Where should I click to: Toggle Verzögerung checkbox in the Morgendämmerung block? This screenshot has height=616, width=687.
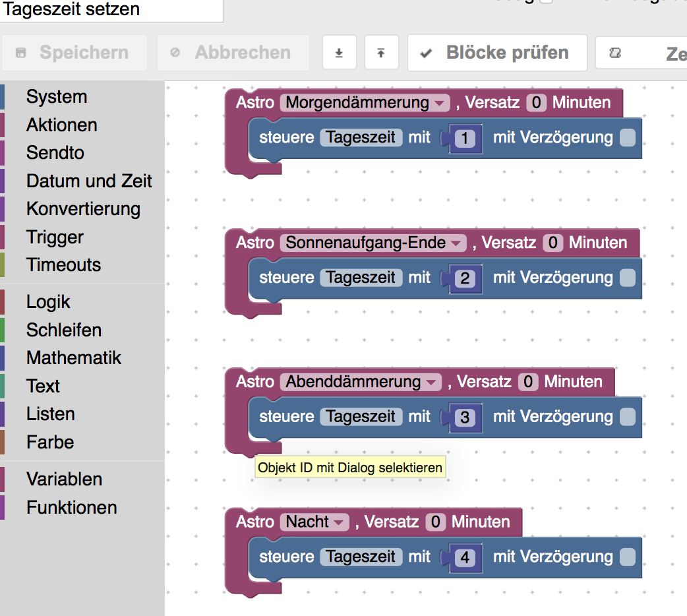(628, 138)
